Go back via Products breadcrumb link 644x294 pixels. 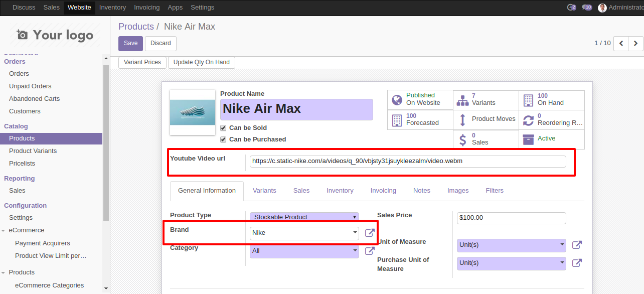136,27
